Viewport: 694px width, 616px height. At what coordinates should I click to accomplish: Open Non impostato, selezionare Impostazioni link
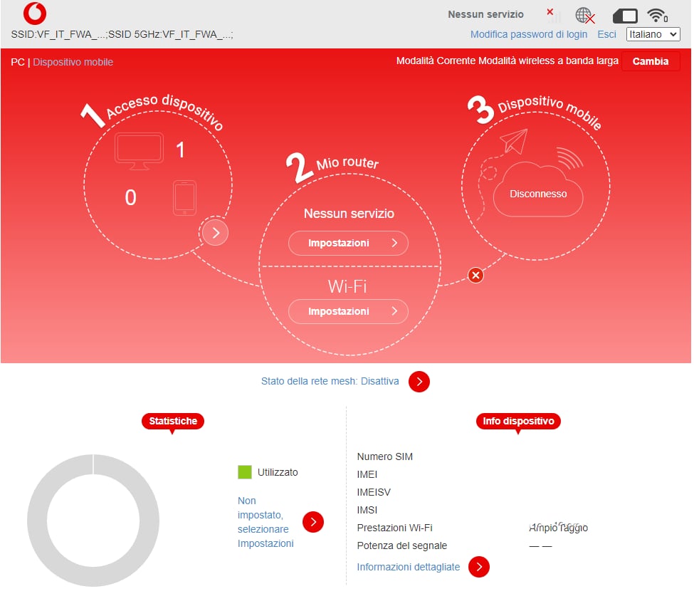tap(265, 522)
